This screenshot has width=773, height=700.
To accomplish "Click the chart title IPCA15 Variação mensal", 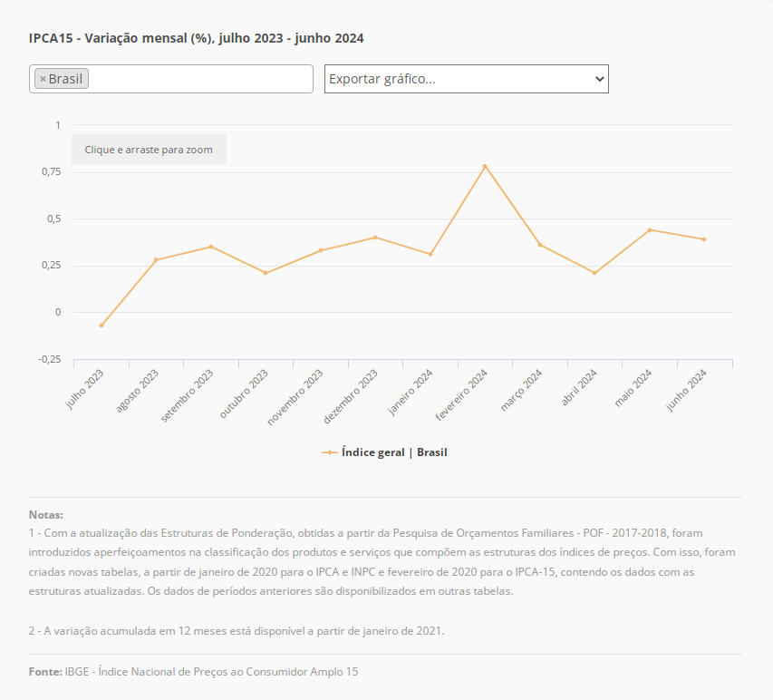I will tap(196, 38).
